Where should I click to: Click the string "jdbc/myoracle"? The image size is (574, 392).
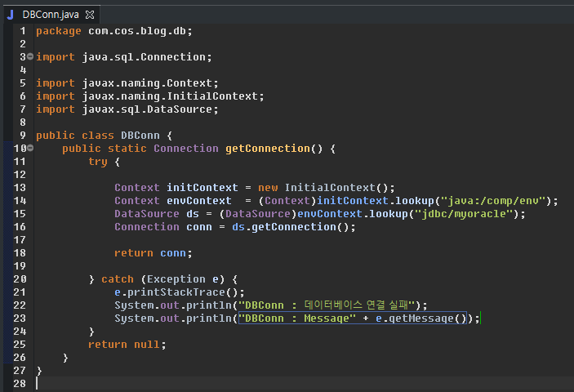point(464,214)
